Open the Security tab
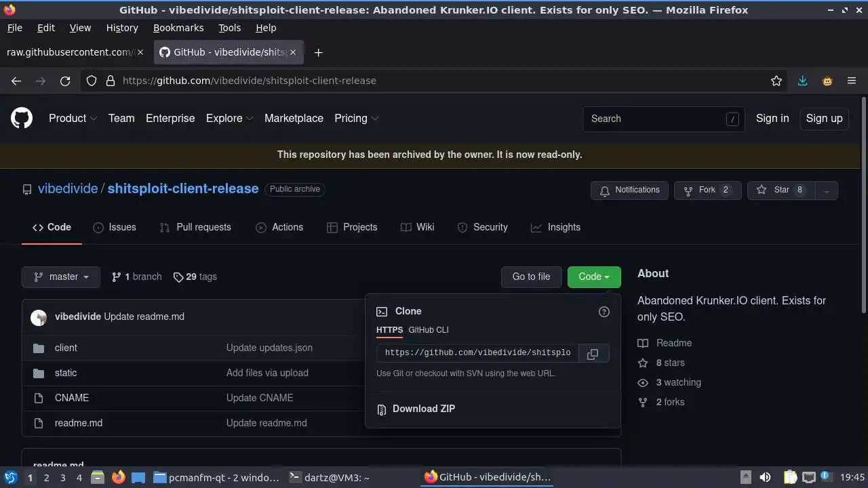The height and width of the screenshot is (488, 868). (x=482, y=228)
